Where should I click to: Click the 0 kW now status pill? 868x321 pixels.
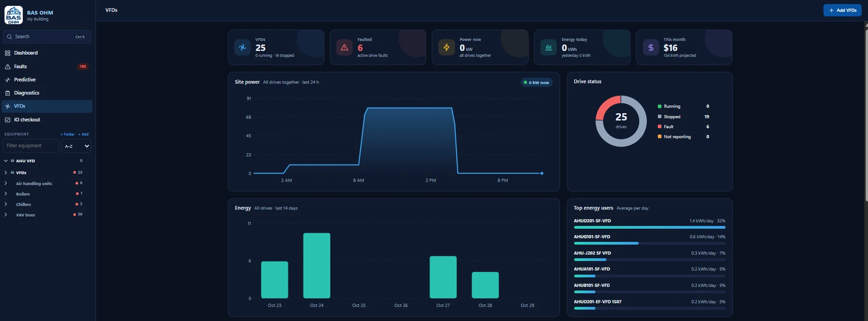(536, 82)
